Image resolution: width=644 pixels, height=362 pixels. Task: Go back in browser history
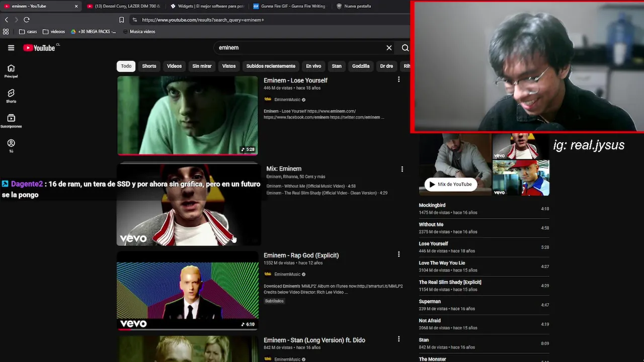7,20
